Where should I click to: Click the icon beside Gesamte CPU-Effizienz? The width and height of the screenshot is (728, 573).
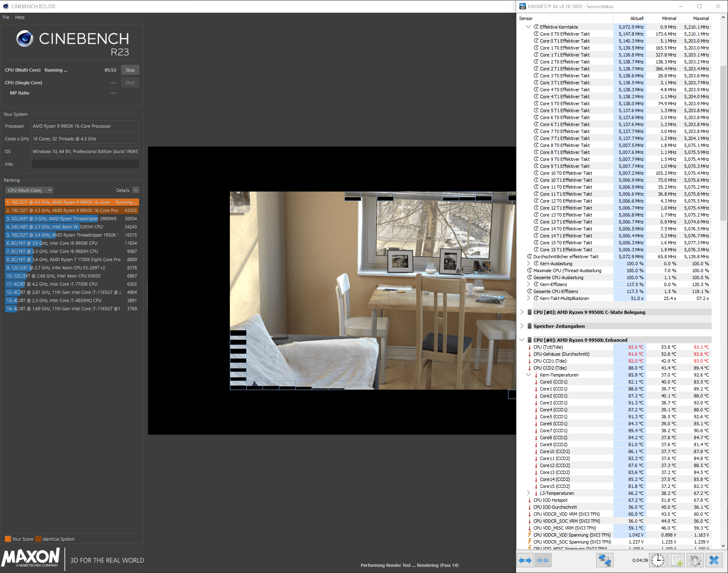coord(529,291)
